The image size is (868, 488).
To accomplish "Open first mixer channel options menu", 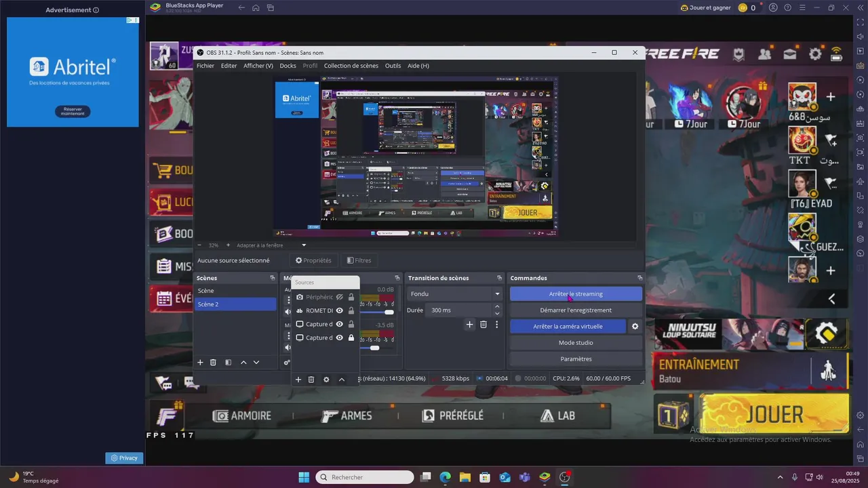I will tap(288, 300).
